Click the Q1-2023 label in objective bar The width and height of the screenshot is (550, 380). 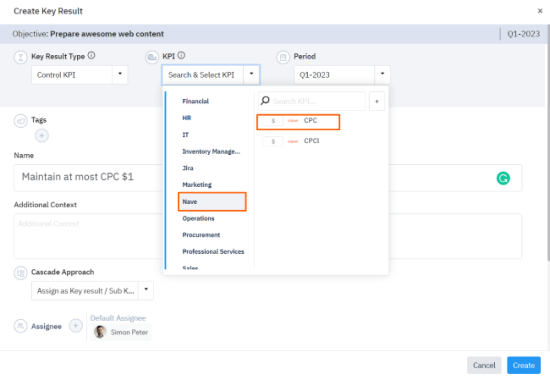[x=523, y=34]
